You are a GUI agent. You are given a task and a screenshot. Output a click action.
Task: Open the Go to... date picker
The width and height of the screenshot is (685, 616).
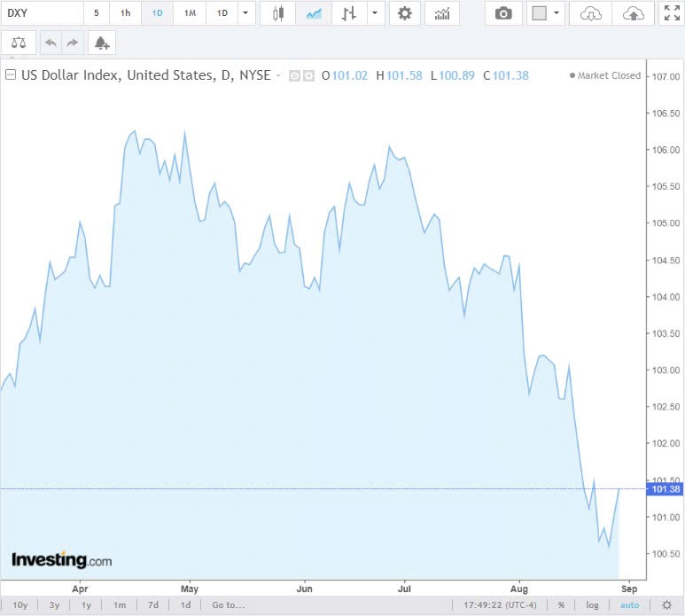229,605
